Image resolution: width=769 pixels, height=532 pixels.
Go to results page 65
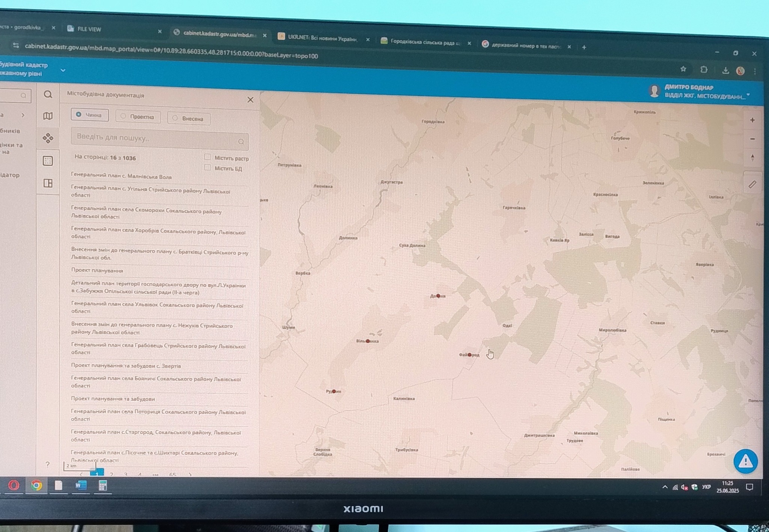(x=172, y=475)
